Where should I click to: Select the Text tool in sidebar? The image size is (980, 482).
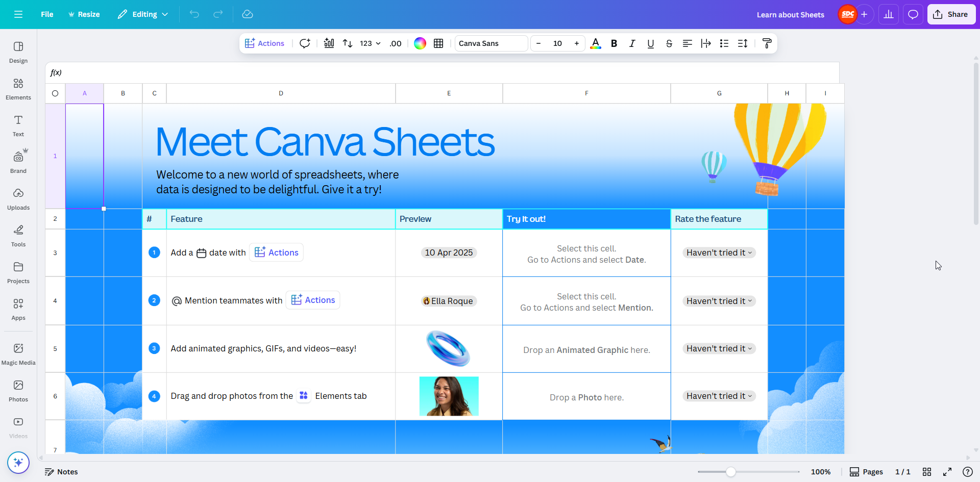coord(18,125)
